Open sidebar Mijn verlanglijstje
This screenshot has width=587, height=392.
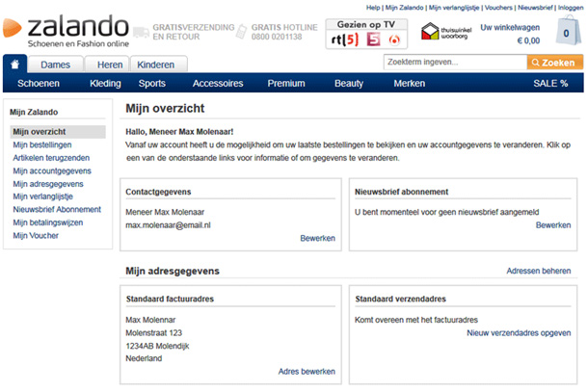[x=42, y=196]
